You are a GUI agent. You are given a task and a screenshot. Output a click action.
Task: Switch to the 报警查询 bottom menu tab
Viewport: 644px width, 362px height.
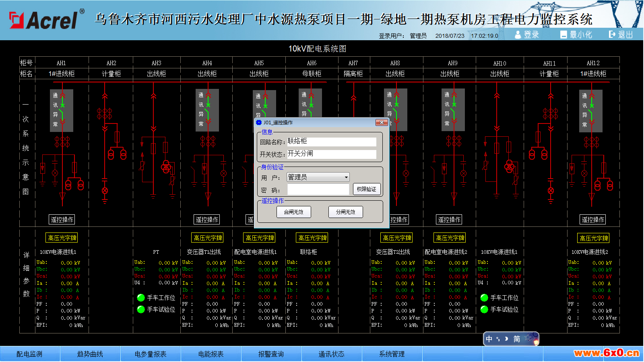click(x=271, y=354)
